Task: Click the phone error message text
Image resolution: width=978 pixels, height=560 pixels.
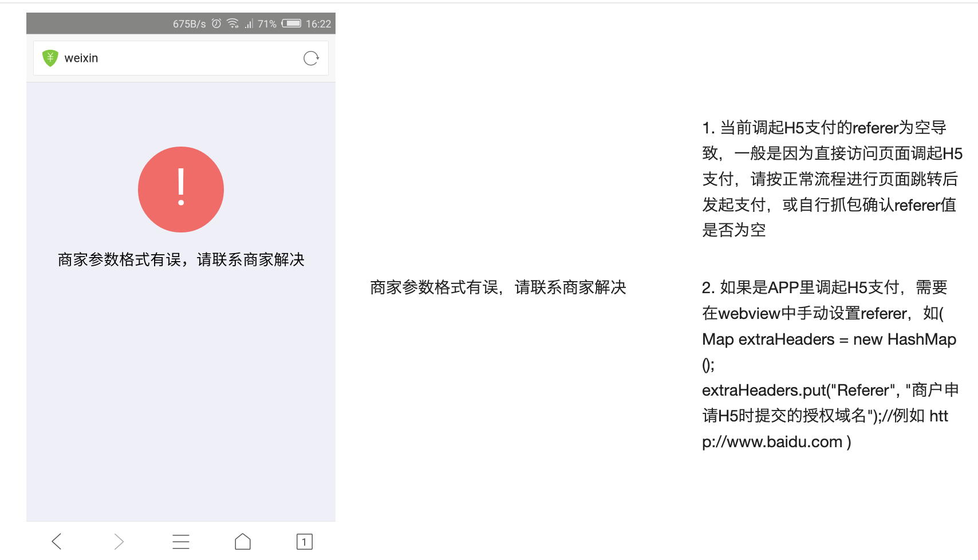Action: coord(181,259)
